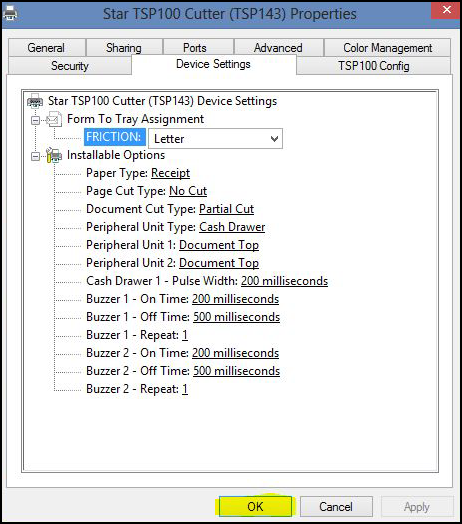Collapse the Form To Tray Assignment node
Image resolution: width=462 pixels, height=524 pixels.
[x=35, y=120]
